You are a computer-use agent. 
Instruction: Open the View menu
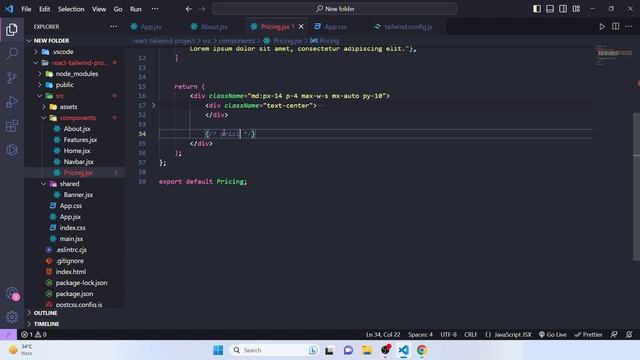(99, 9)
